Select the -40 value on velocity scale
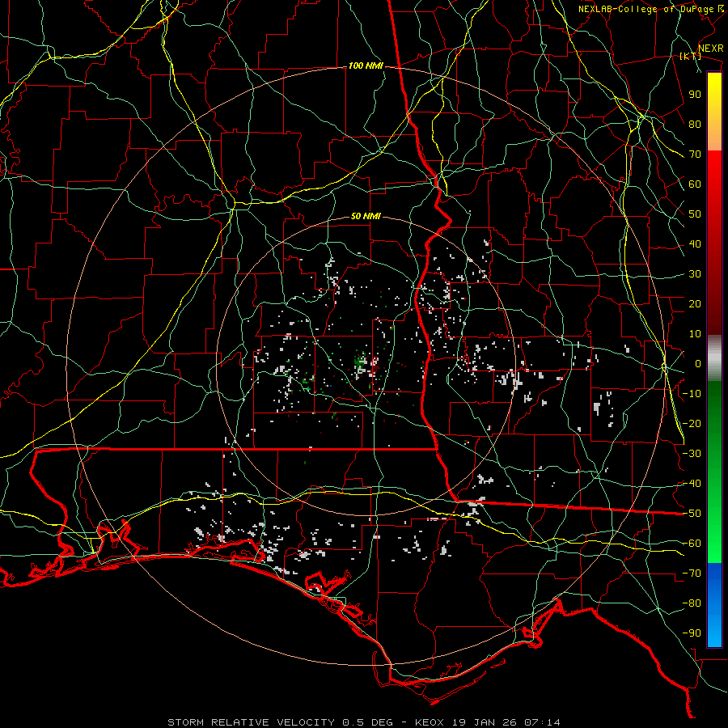Image resolution: width=728 pixels, height=728 pixels. click(692, 484)
